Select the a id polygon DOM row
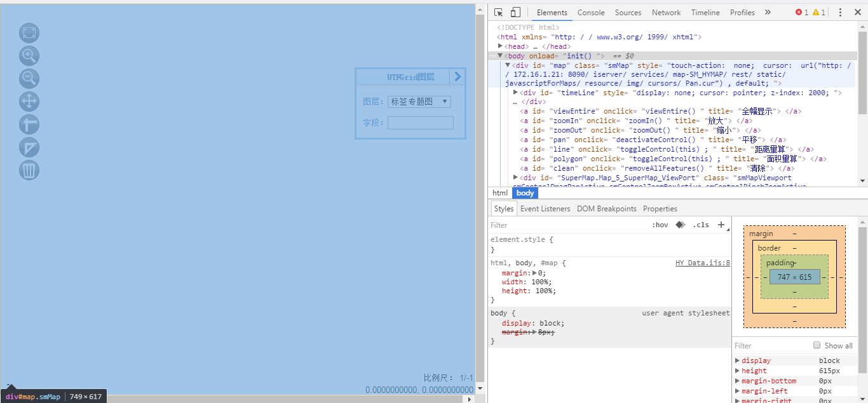868x403 pixels. [672, 159]
